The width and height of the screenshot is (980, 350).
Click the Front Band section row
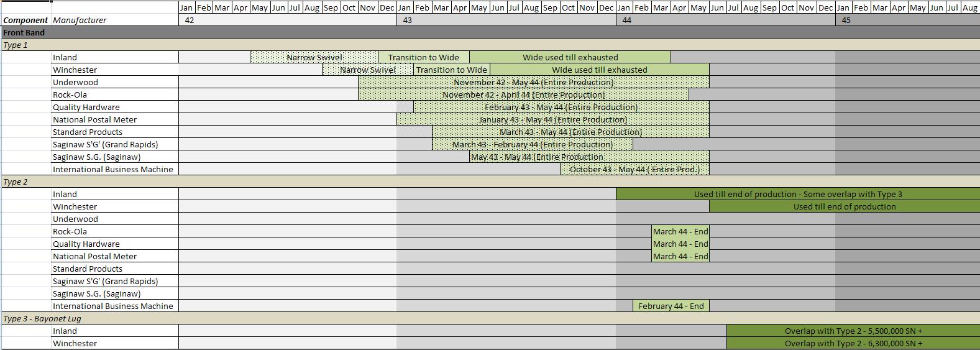click(x=490, y=32)
